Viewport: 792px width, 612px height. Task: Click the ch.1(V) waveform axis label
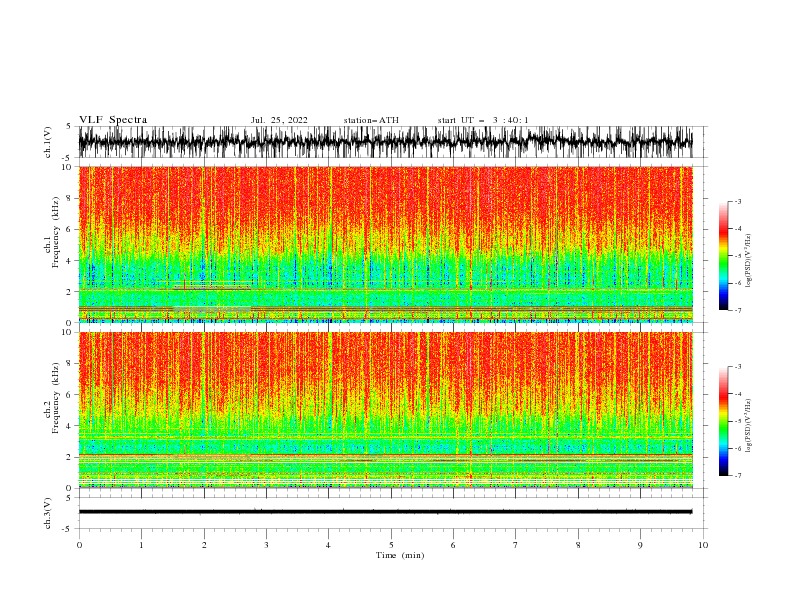coord(48,142)
